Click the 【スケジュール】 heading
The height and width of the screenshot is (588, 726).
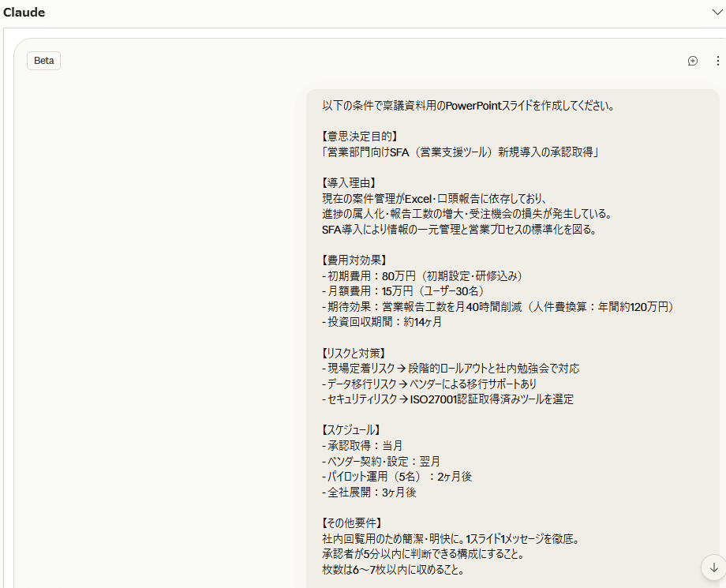(351, 430)
